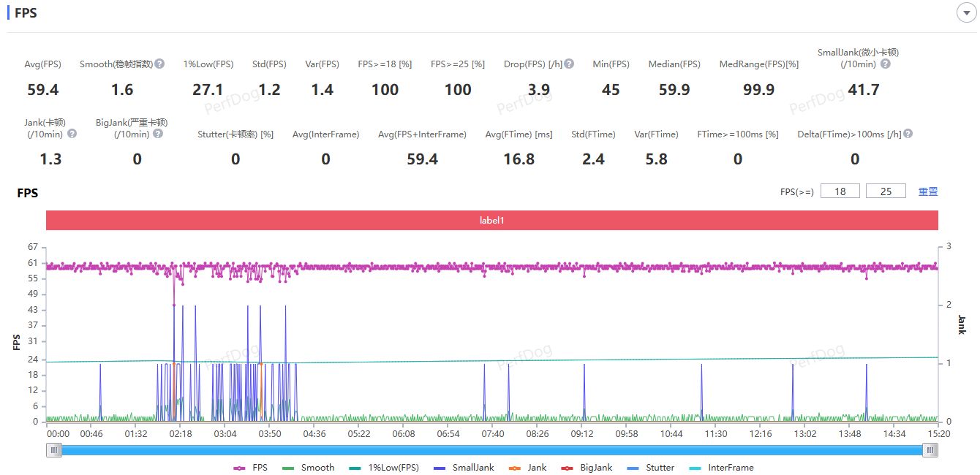Viewport: 980px width, 475px height.
Task: Toggle the orange Jank legend entry
Action: tap(527, 468)
